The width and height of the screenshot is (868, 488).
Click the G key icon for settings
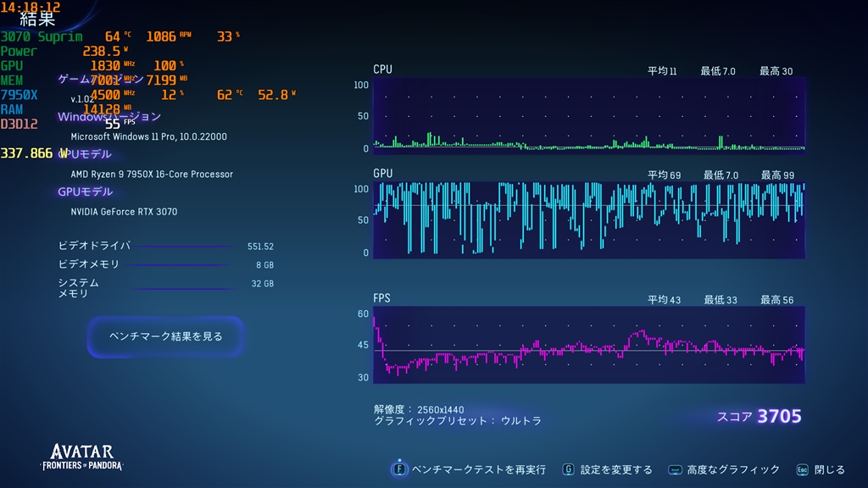click(x=568, y=469)
